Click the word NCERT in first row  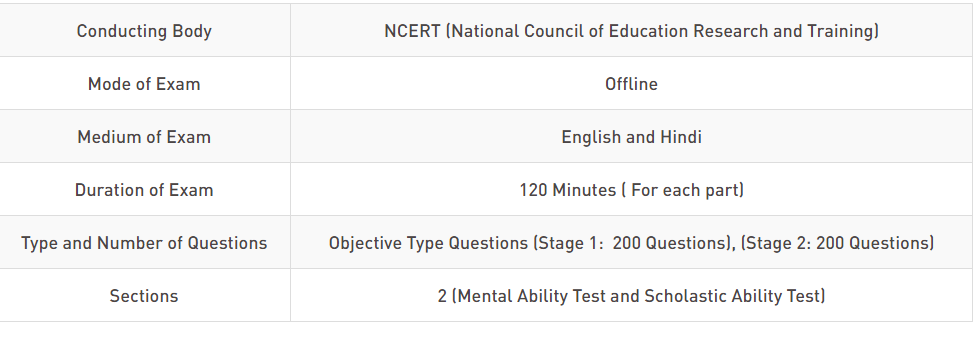click(x=412, y=31)
